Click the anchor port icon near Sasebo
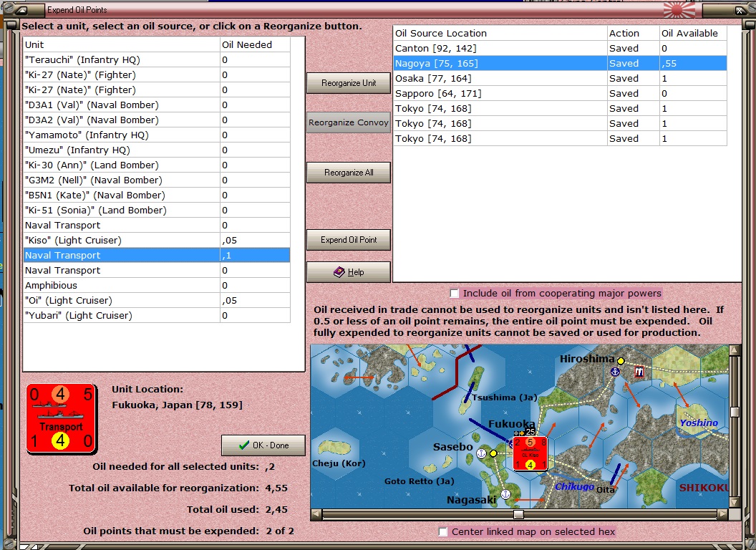Image resolution: width=756 pixels, height=550 pixels. 481,453
